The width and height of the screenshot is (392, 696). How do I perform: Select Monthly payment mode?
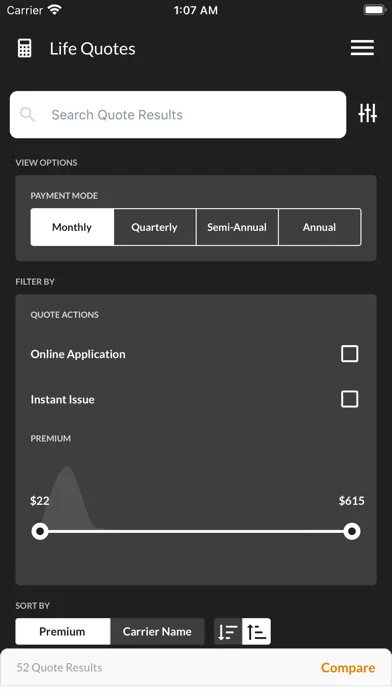point(72,227)
